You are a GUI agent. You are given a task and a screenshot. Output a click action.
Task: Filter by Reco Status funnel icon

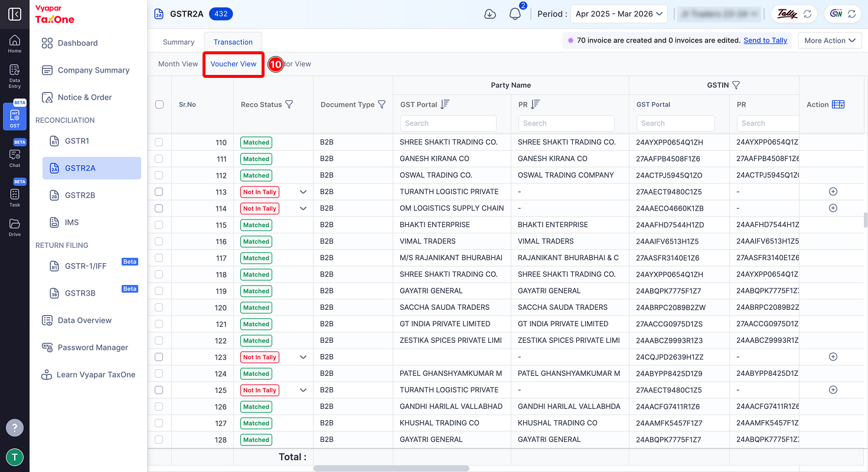[289, 104]
